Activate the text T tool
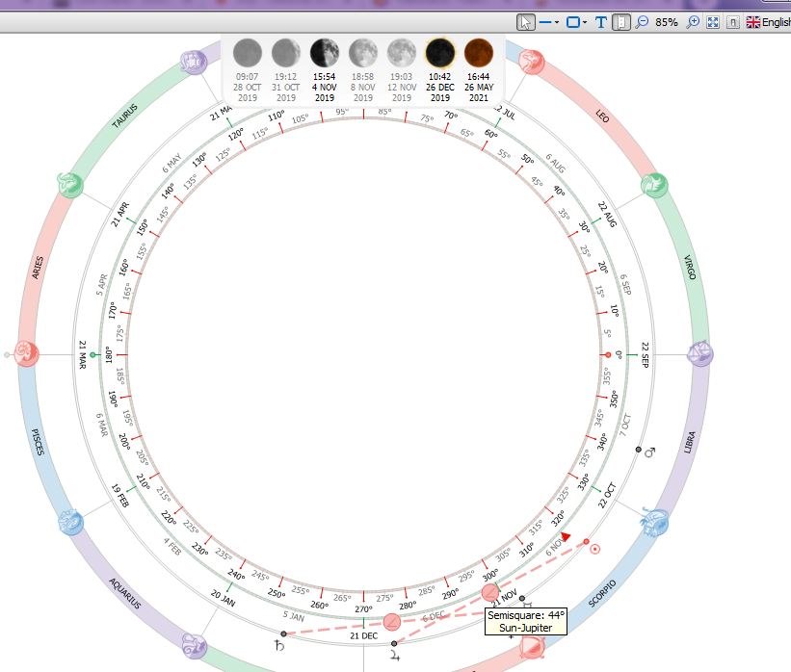 tap(601, 22)
